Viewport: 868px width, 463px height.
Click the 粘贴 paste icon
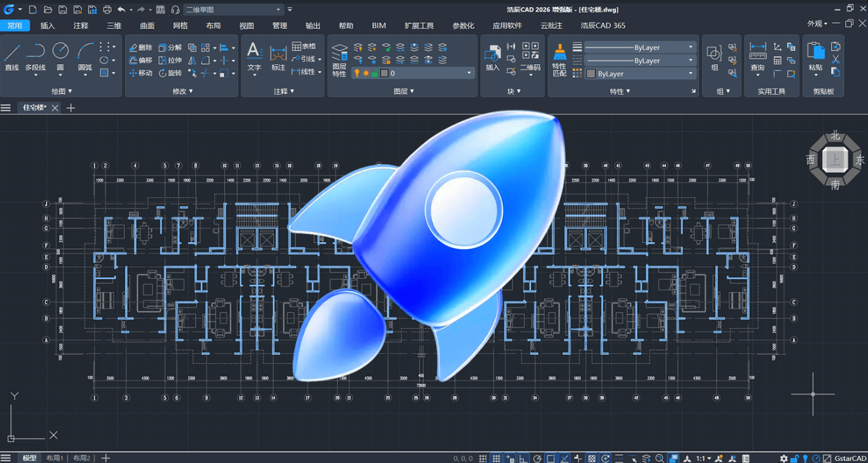click(815, 56)
